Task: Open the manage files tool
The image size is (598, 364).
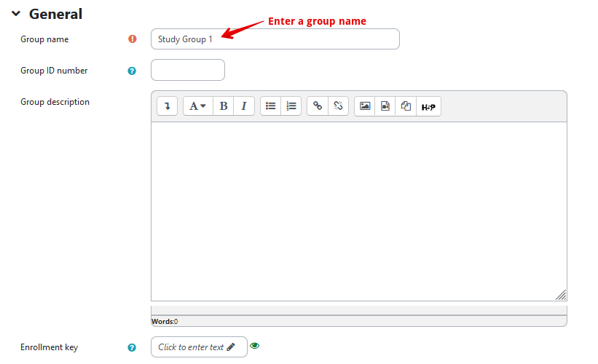Action: (406, 106)
